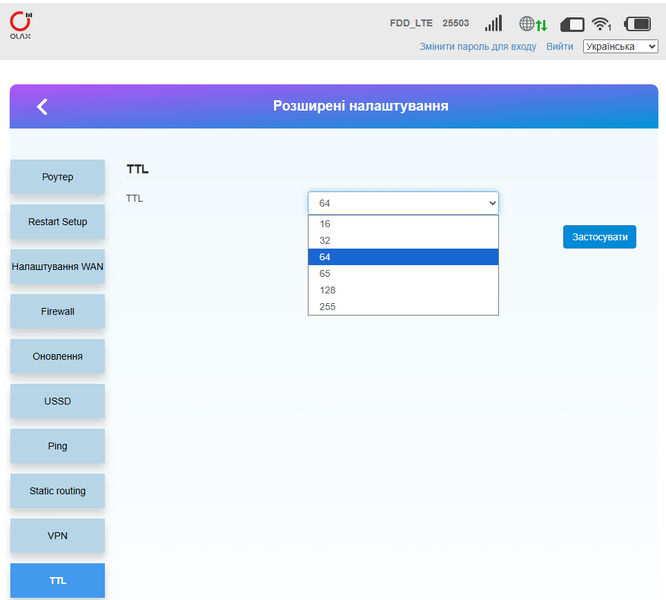Select the active TTL sidebar tab
The width and height of the screenshot is (666, 600).
(57, 580)
